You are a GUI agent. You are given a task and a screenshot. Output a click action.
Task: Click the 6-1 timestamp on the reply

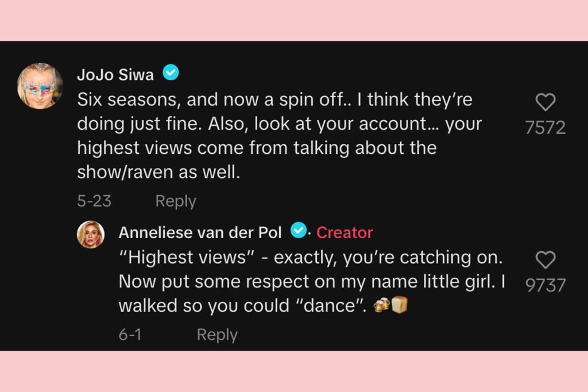(x=130, y=334)
